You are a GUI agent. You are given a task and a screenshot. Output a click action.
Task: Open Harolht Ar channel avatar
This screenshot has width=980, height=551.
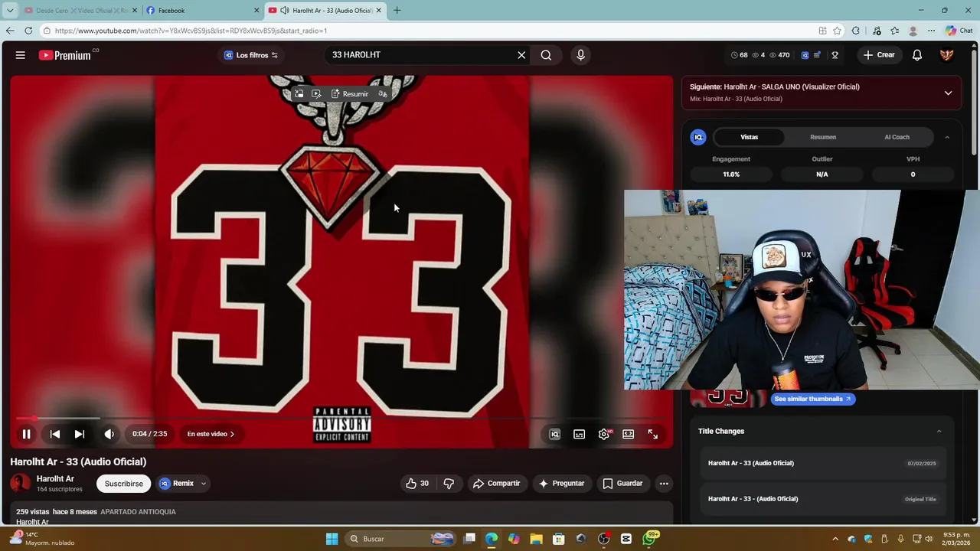(x=21, y=484)
